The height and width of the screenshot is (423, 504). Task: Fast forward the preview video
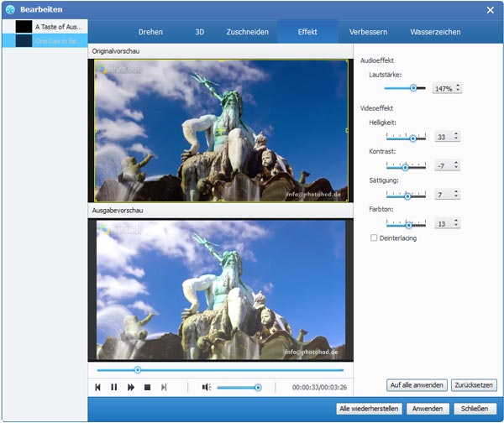[x=131, y=388]
